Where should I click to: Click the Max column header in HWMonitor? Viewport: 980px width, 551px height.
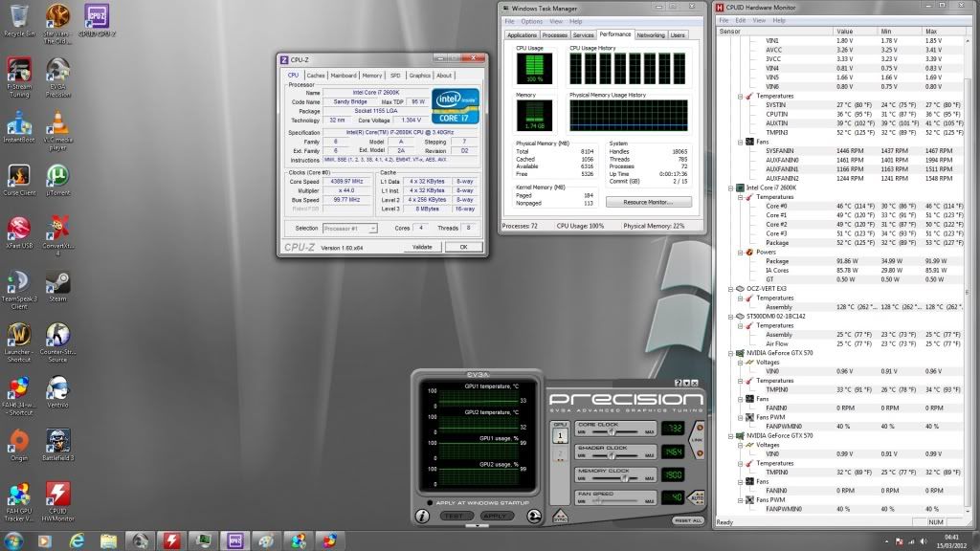(x=933, y=32)
